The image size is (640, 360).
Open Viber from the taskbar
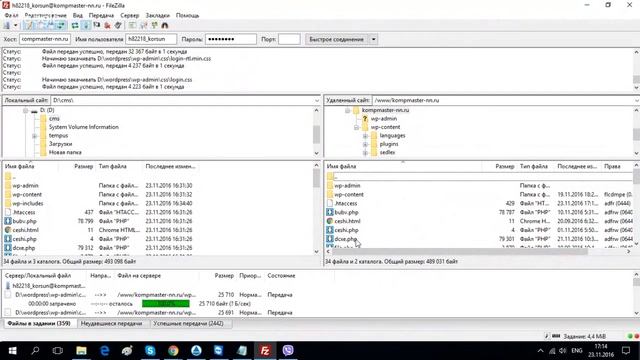pos(288,351)
